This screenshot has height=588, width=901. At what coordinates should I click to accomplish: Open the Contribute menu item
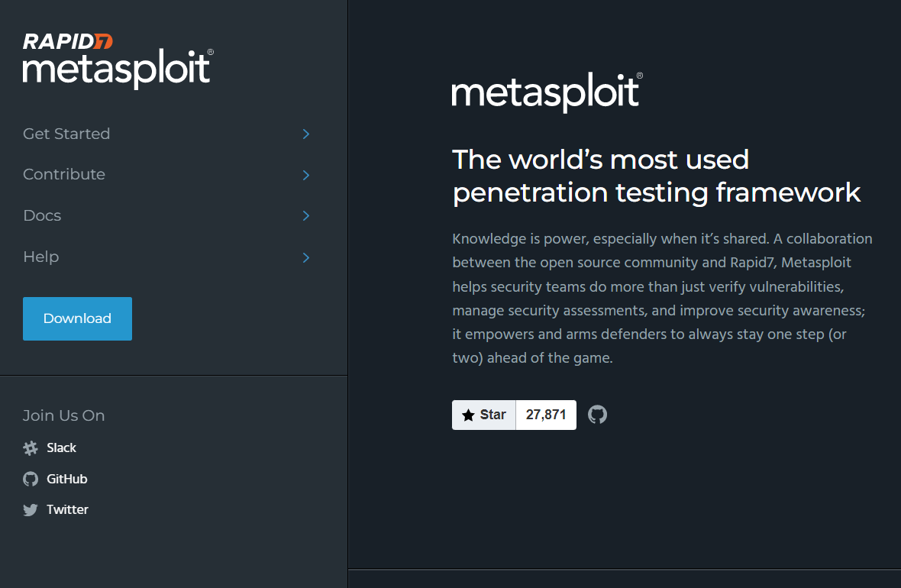pyautogui.click(x=64, y=174)
